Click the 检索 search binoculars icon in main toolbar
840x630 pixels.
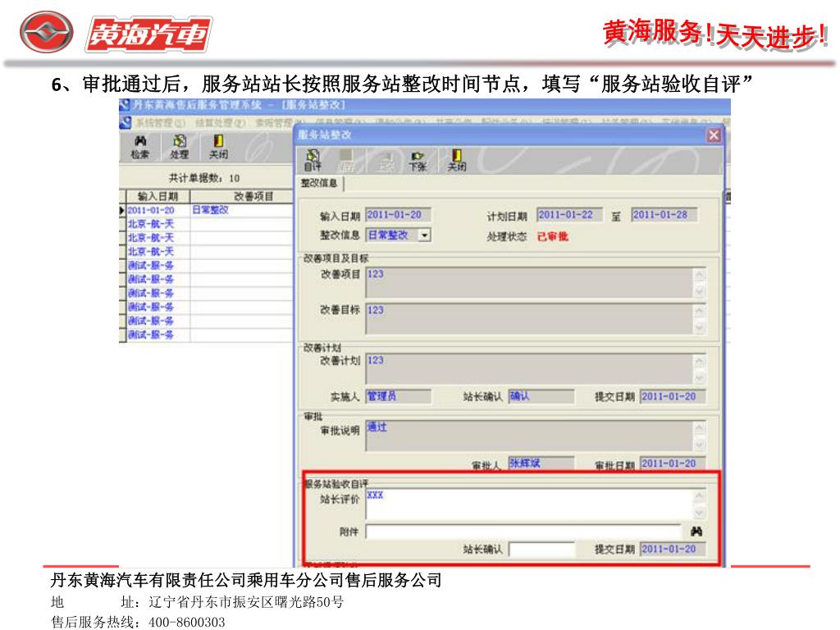coord(139,147)
